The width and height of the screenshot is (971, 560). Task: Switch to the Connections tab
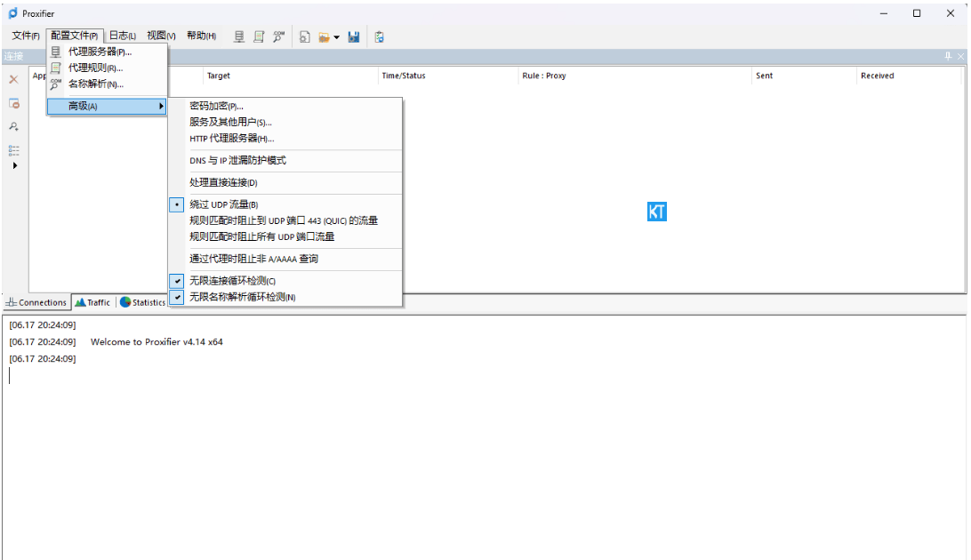[36, 302]
